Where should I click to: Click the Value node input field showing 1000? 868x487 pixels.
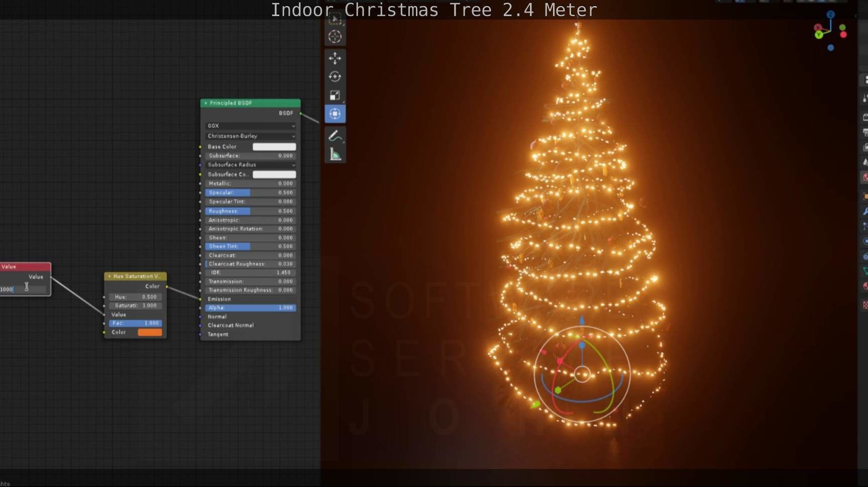pos(23,289)
